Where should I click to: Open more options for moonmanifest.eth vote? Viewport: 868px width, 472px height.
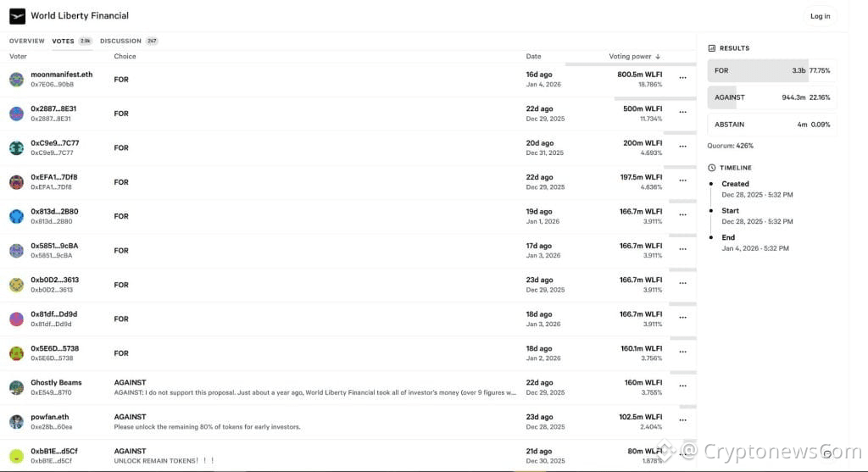pyautogui.click(x=682, y=78)
